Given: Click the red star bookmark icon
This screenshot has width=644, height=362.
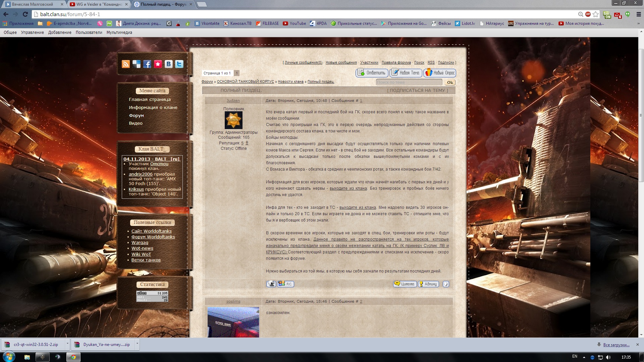Looking at the screenshot, I should (158, 64).
